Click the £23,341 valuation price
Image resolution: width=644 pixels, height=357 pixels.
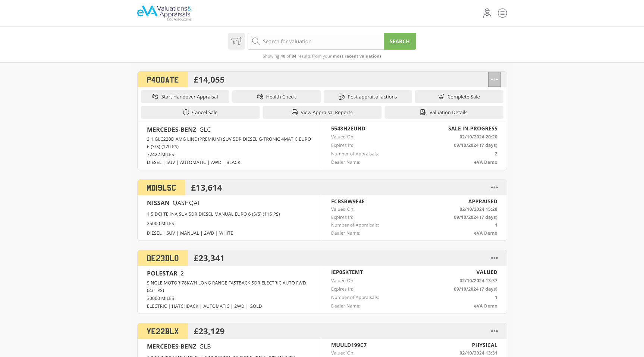(209, 258)
